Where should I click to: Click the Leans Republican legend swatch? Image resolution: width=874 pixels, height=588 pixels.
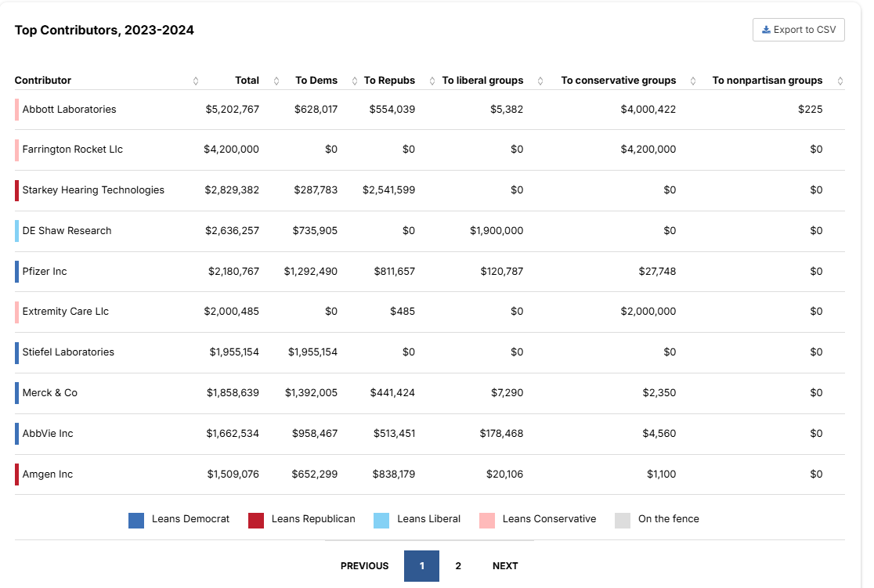click(x=256, y=520)
